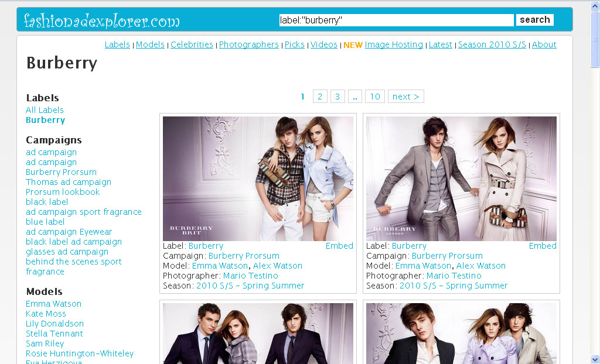
Task: Click the fashionadexplorer.com site logo
Action: 101,20
